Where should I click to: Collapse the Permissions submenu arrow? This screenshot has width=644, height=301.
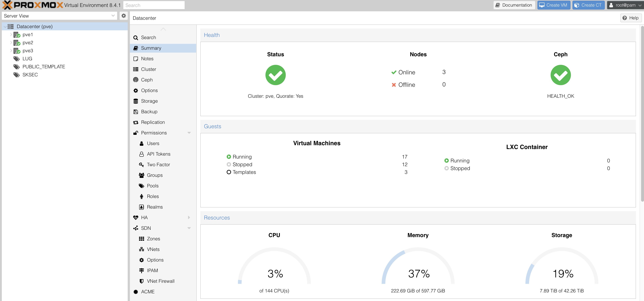click(189, 133)
